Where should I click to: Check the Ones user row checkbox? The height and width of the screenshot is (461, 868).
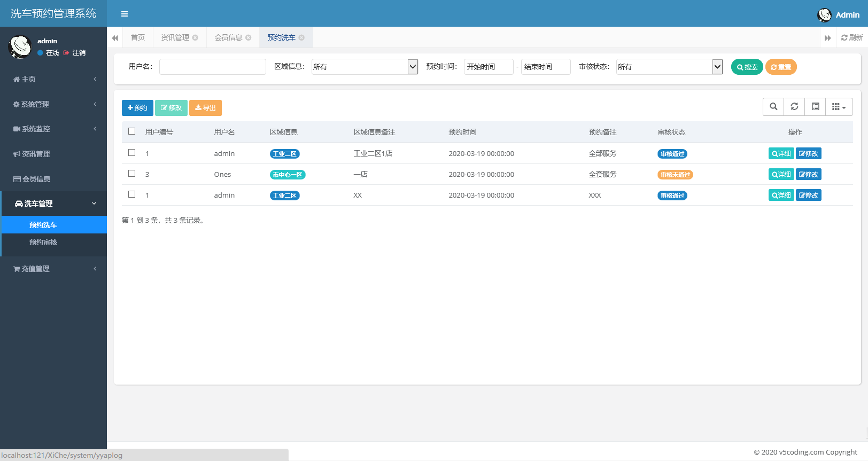(132, 174)
